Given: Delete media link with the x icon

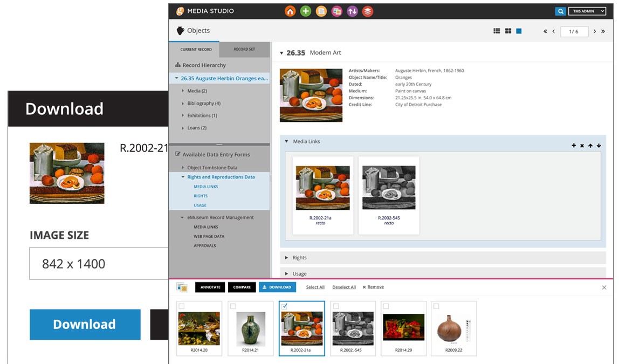Looking at the screenshot, I should click(x=582, y=146).
